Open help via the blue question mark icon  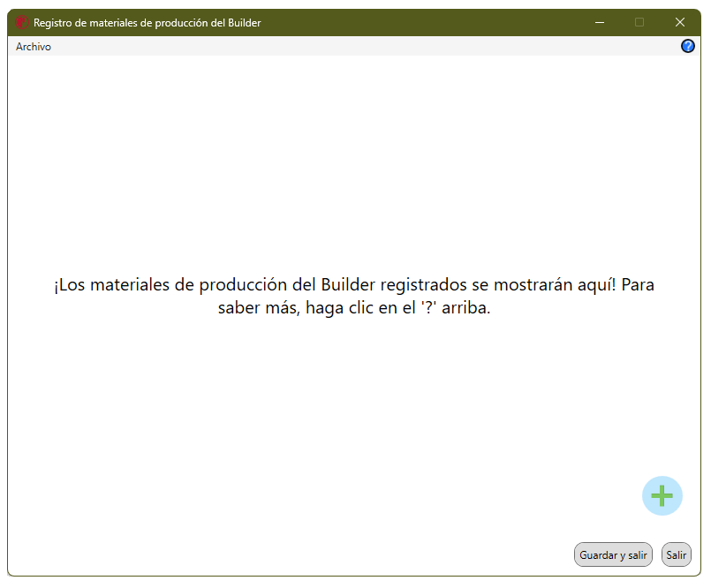(687, 46)
